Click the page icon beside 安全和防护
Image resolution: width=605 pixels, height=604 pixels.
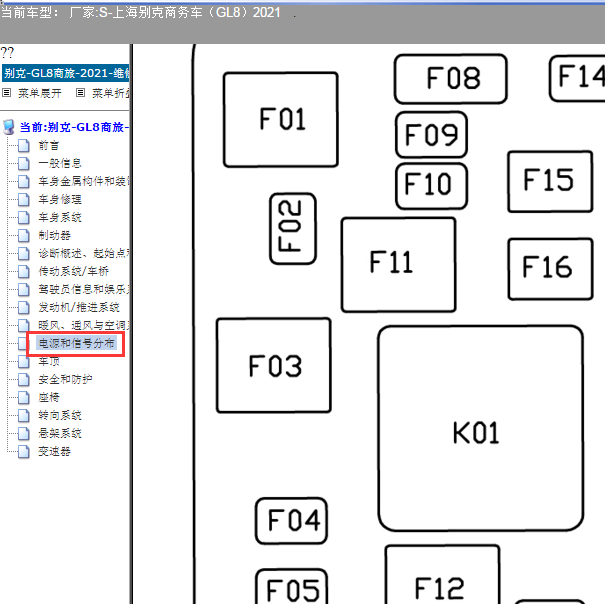coord(24,379)
